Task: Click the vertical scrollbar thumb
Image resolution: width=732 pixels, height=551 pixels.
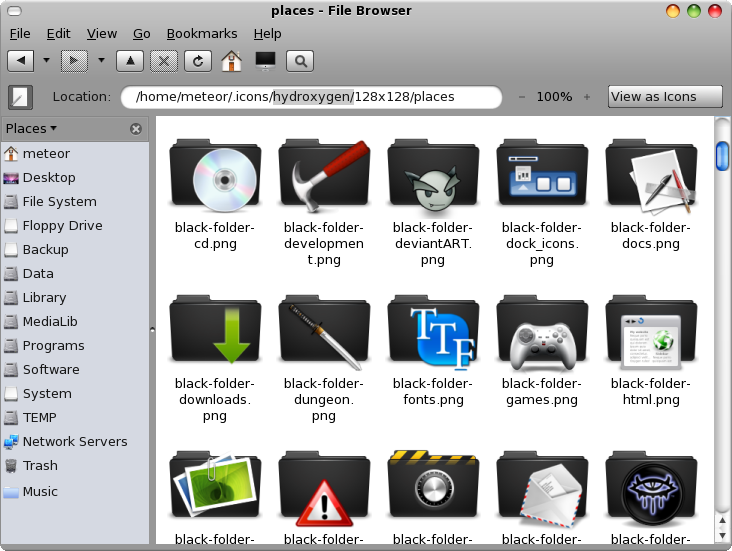Action: [722, 155]
